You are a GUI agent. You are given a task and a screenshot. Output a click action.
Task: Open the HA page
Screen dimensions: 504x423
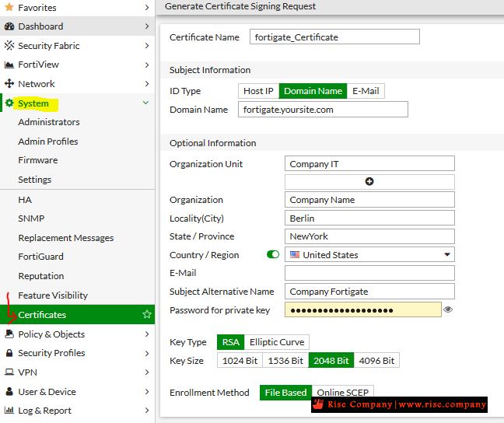[25, 200]
